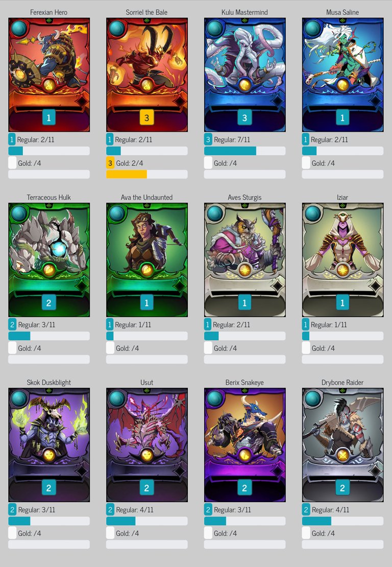Click the Gold progress bar of Sorriel the Bale
392x567 pixels.
click(x=146, y=174)
